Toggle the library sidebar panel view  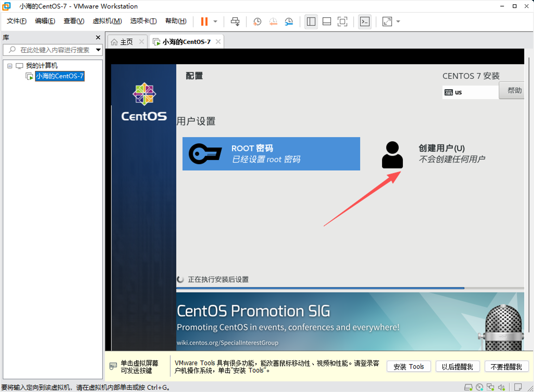[311, 22]
